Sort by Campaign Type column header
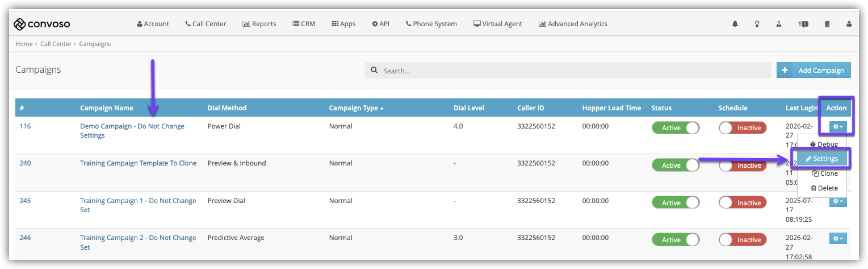The height and width of the screenshot is (269, 868). click(x=356, y=108)
